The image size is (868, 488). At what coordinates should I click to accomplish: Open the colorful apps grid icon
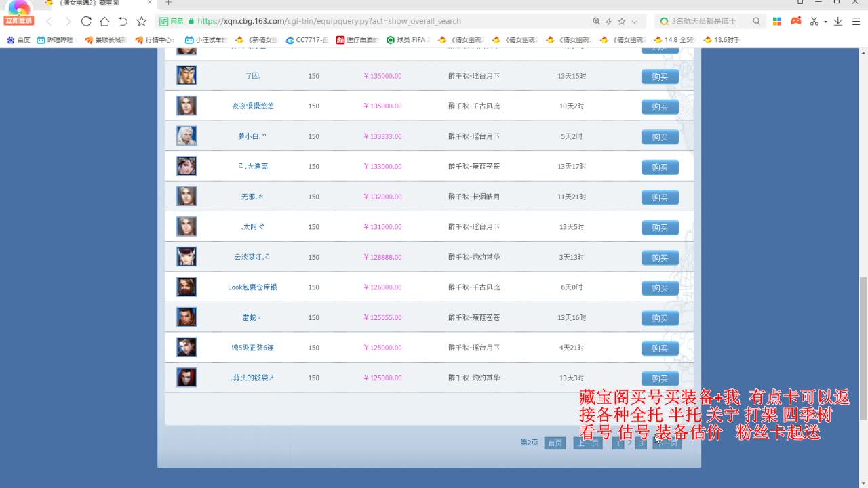pos(777,21)
